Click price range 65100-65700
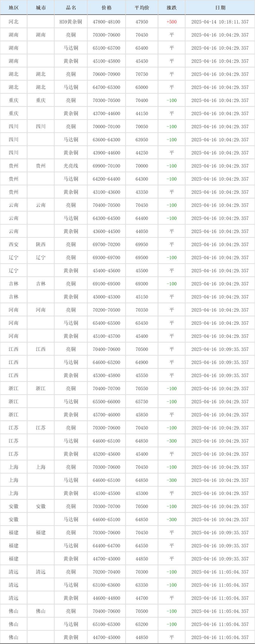 106,48
